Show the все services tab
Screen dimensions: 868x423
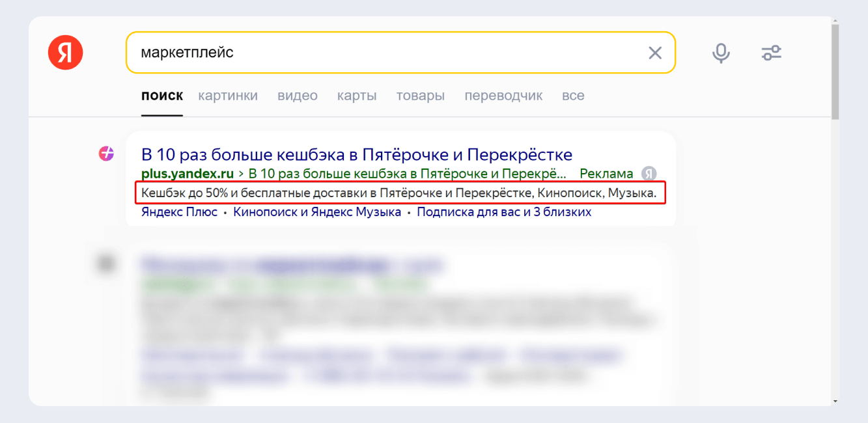(x=573, y=96)
